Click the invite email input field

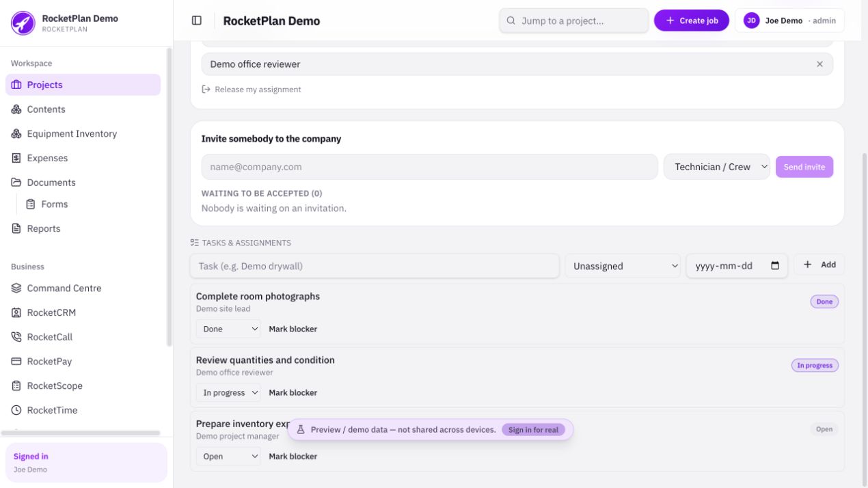430,167
